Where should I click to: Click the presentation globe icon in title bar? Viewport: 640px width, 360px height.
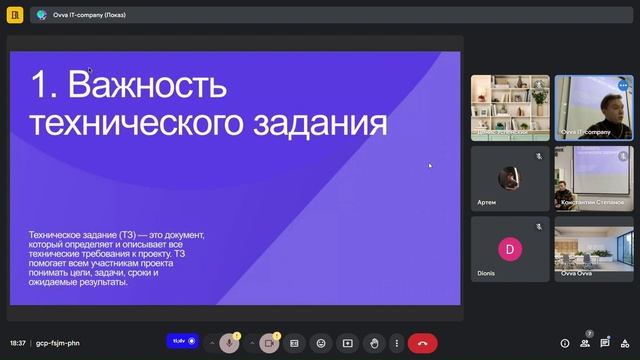pyautogui.click(x=41, y=15)
